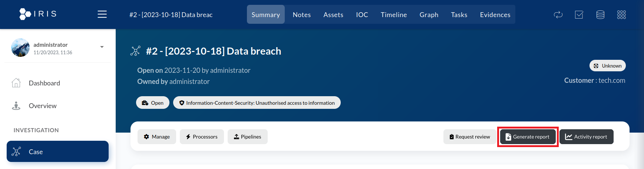Open the Assets tab
Screen dimensions: 644x169
[333, 15]
